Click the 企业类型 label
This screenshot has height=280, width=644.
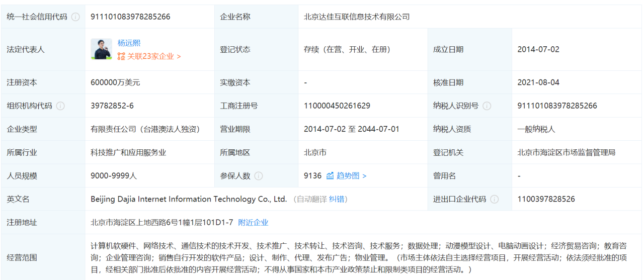[x=22, y=129]
